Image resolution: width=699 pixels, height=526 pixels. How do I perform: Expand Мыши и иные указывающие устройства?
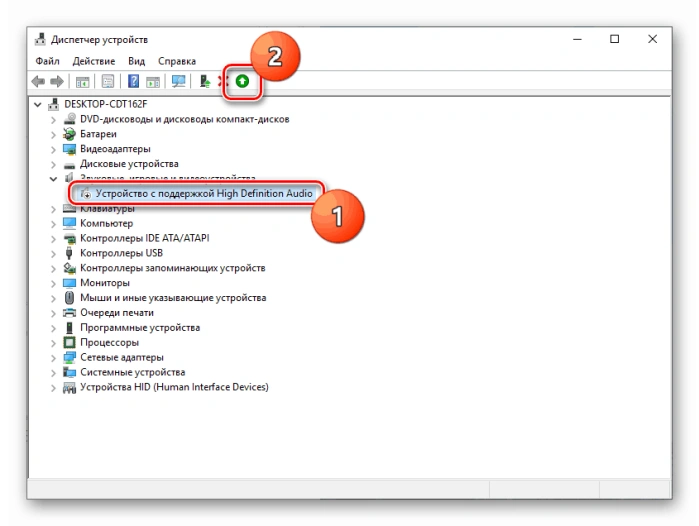pyautogui.click(x=53, y=298)
